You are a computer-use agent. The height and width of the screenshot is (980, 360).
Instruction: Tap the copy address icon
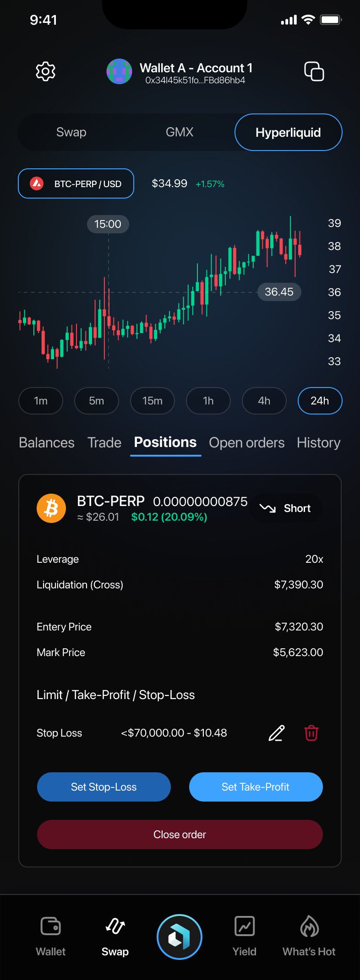tap(314, 71)
